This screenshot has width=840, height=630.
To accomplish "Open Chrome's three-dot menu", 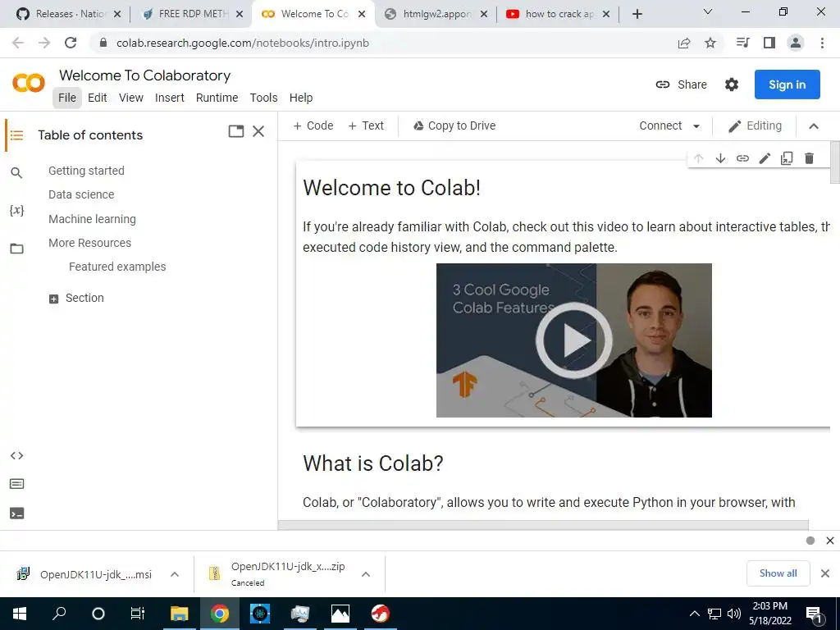I will (x=822, y=43).
